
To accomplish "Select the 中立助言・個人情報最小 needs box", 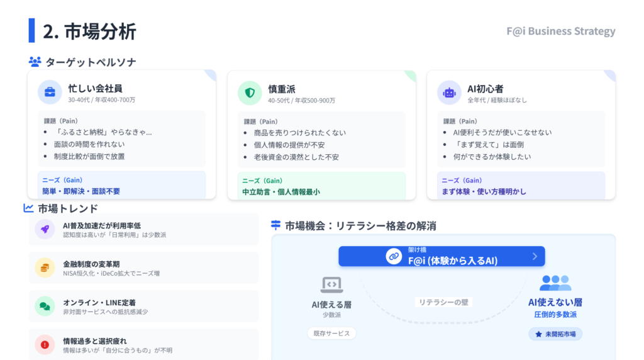I will tap(321, 186).
